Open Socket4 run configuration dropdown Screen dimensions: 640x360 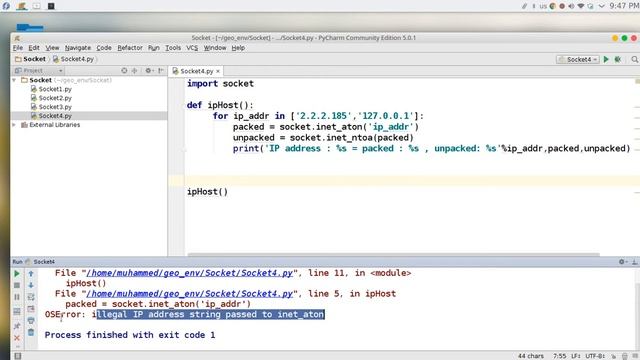tap(578, 59)
